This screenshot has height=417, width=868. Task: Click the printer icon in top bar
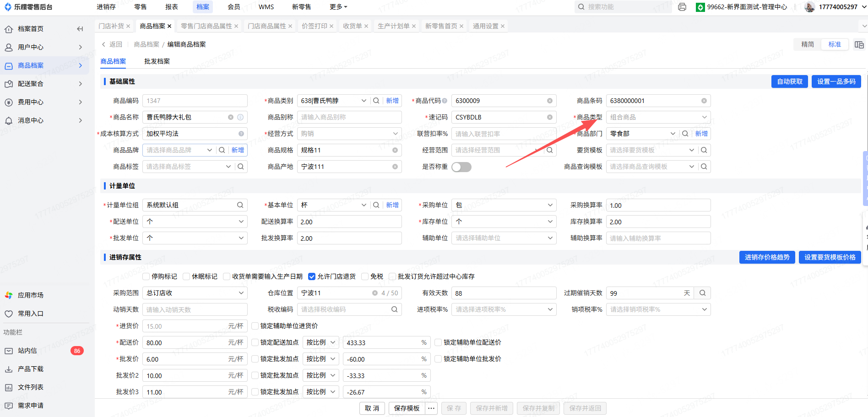682,7
